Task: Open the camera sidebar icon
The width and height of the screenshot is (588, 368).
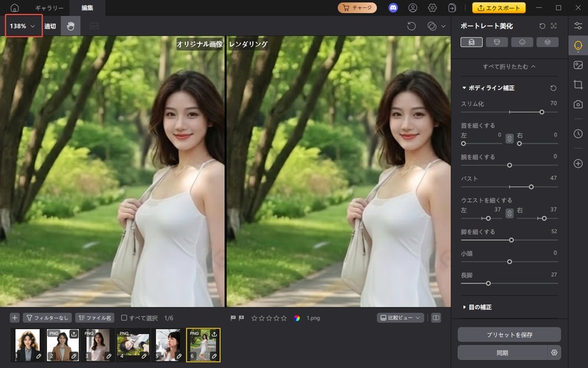Action: click(x=578, y=105)
